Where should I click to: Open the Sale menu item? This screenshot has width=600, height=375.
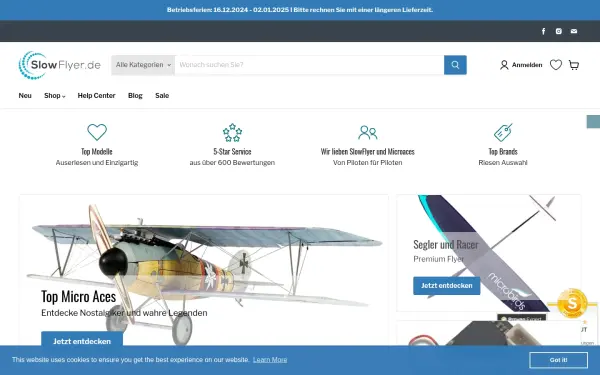click(x=162, y=96)
